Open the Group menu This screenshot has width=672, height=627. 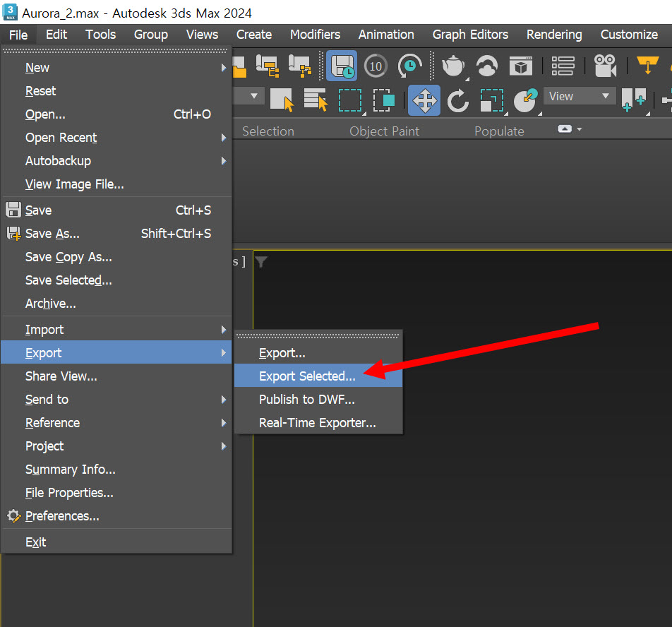(151, 35)
